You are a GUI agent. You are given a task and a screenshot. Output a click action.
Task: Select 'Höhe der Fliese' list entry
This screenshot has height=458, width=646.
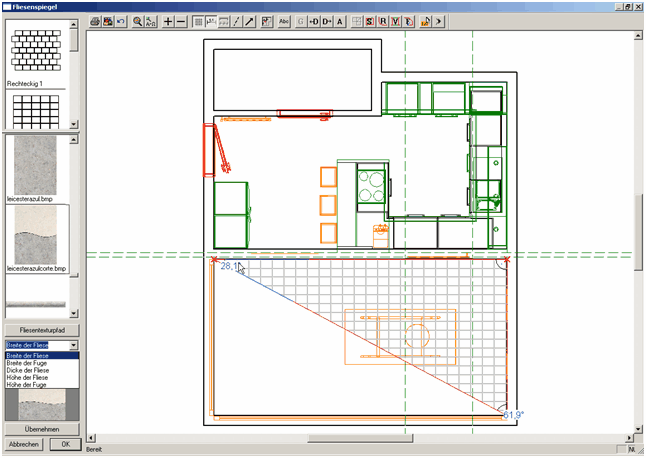[x=28, y=377]
